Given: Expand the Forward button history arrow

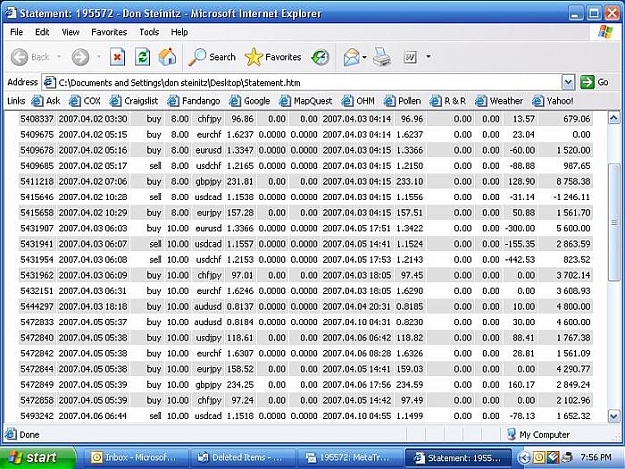Looking at the screenshot, I should click(98, 57).
